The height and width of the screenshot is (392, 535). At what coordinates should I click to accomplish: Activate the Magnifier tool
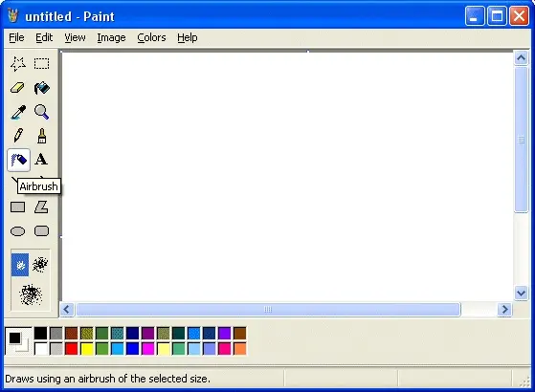click(41, 112)
